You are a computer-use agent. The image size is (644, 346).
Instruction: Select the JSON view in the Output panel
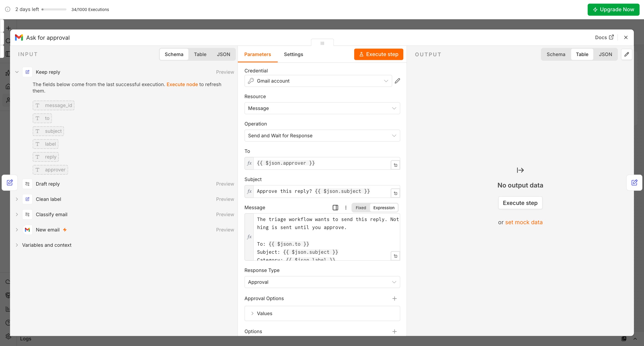pyautogui.click(x=605, y=54)
